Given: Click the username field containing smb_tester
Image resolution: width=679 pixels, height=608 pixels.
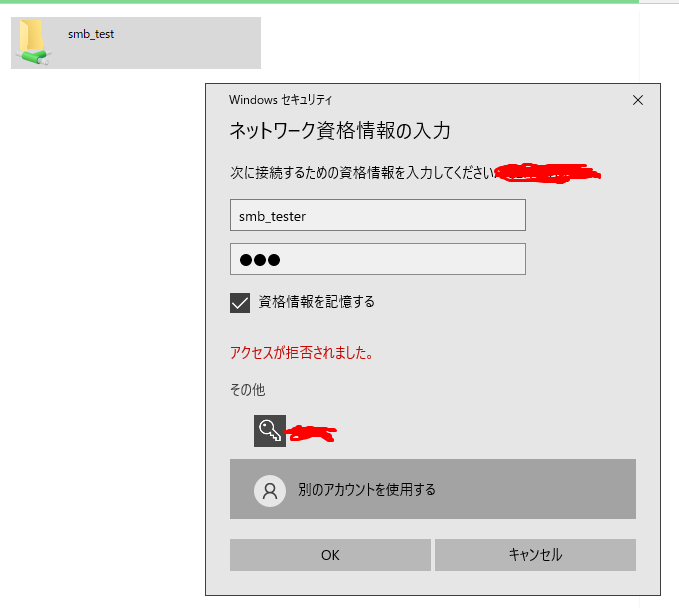Looking at the screenshot, I should [378, 215].
